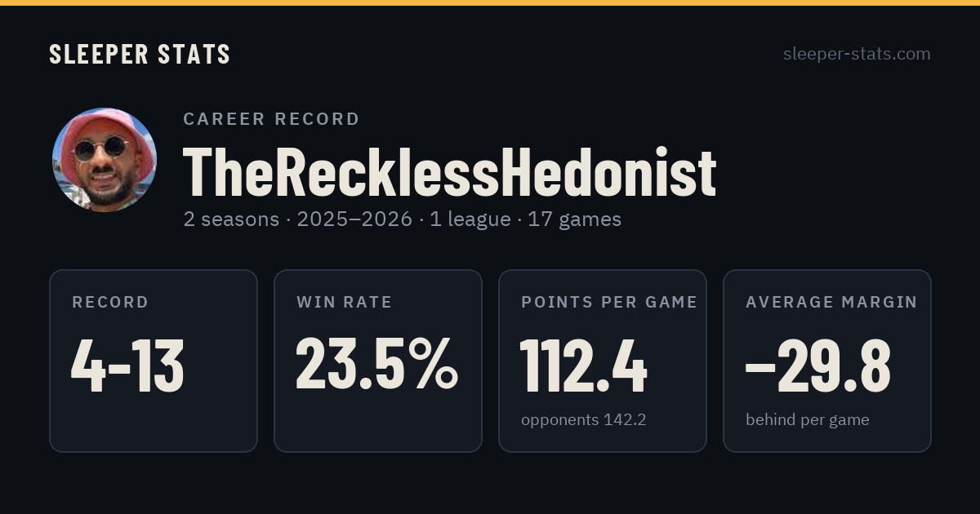Click the orange top accent bar
This screenshot has height=514, width=980.
pos(490,2)
